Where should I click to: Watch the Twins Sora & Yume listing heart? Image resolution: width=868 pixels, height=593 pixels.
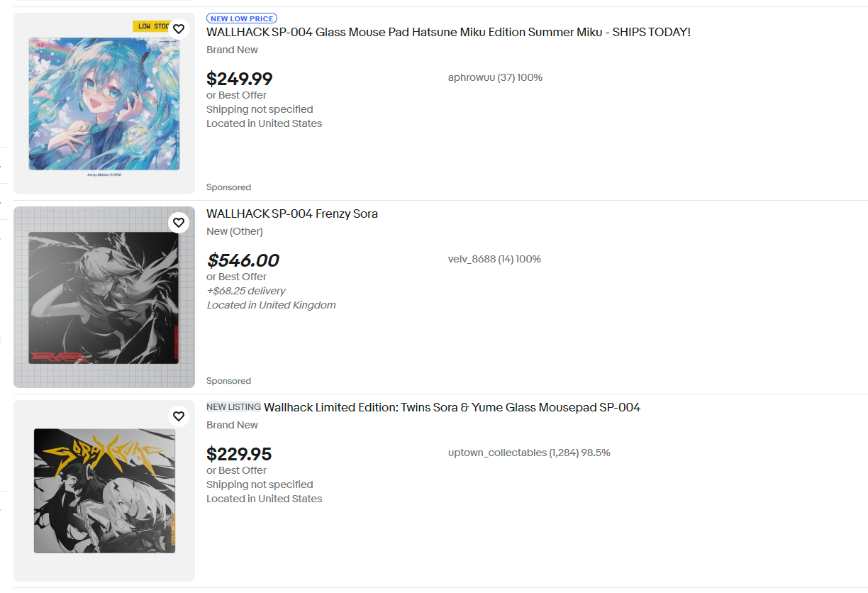tap(179, 416)
